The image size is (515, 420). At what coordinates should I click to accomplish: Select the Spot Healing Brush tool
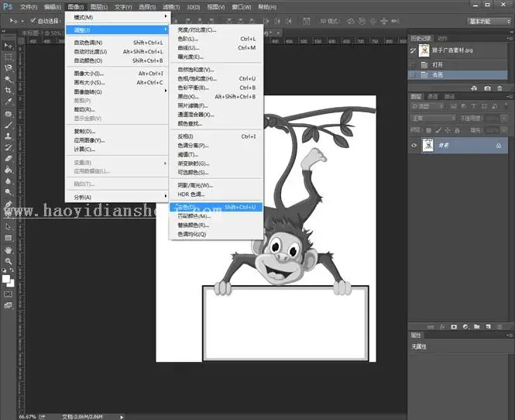(x=9, y=114)
